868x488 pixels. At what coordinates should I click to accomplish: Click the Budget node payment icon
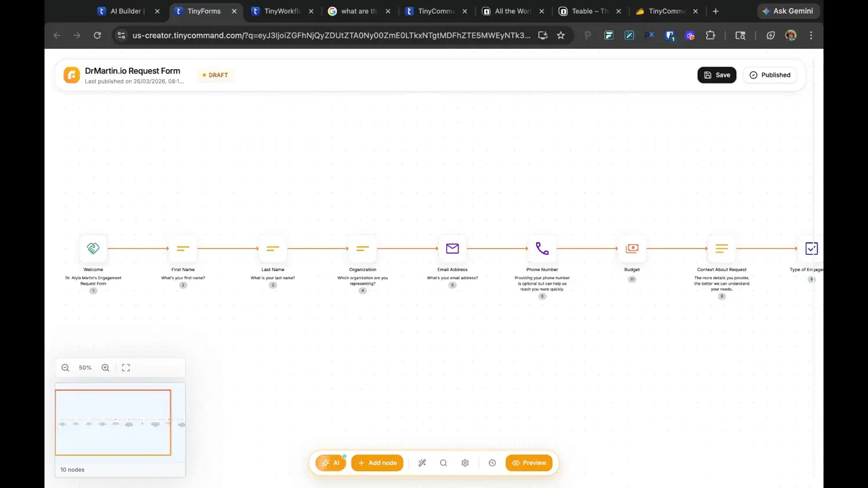tap(631, 248)
